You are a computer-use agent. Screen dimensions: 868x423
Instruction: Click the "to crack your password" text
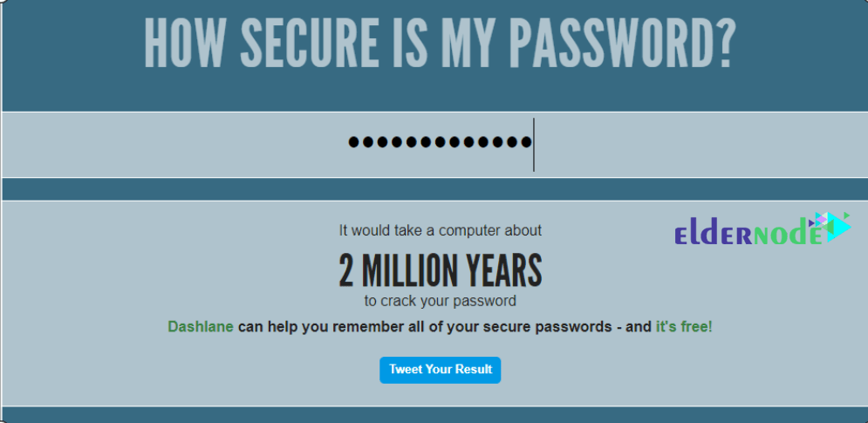440,301
